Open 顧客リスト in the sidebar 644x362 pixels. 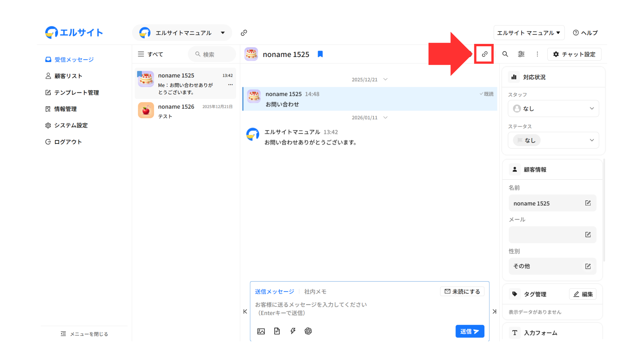pos(68,76)
